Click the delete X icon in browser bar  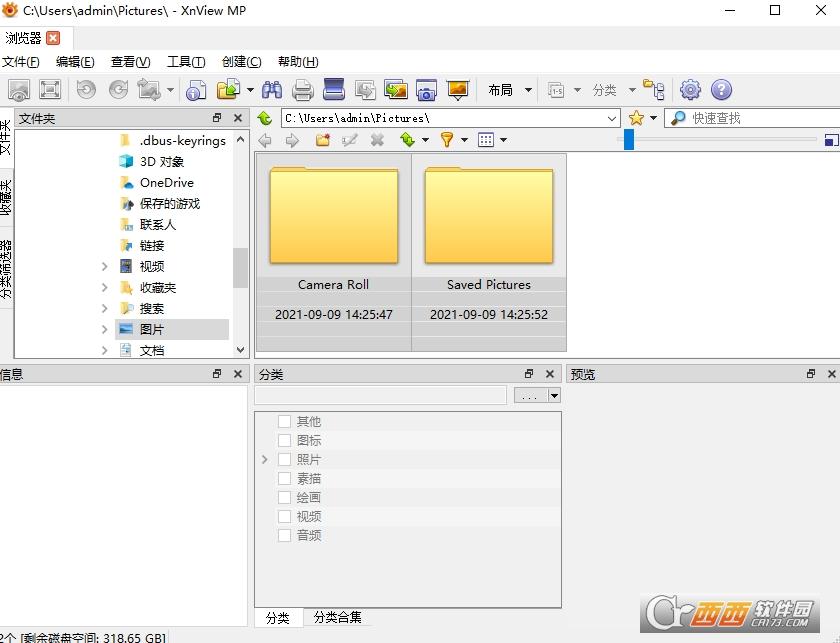[377, 140]
